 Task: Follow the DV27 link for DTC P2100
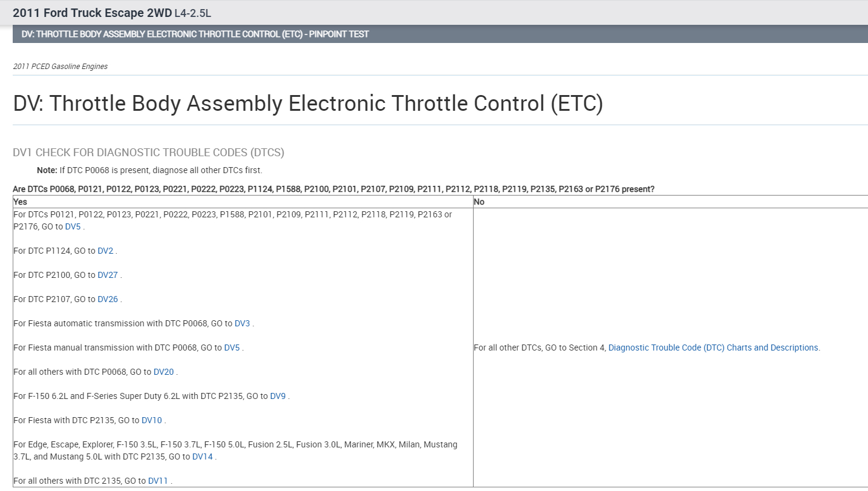click(108, 275)
